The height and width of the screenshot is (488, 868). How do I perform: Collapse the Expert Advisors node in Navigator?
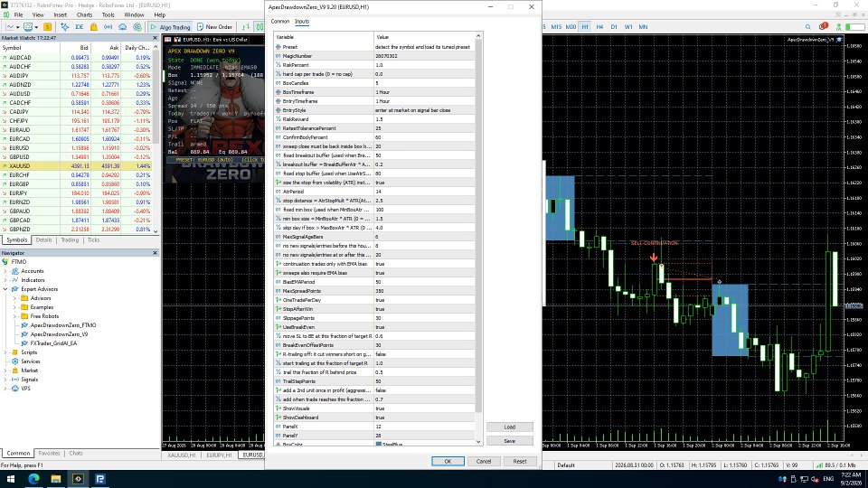pyautogui.click(x=5, y=289)
